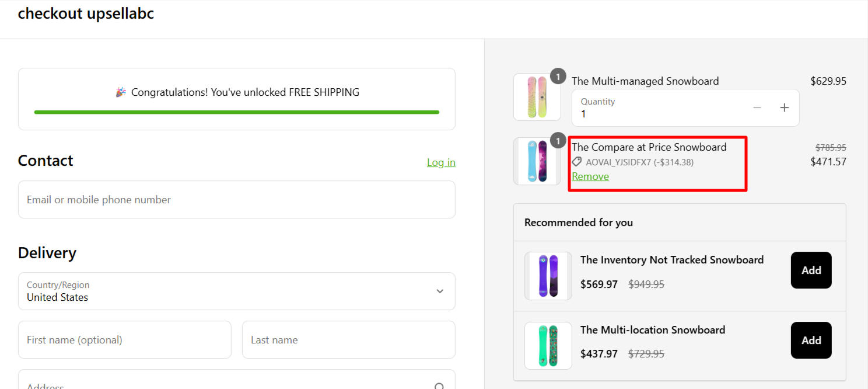Click the discount tag icon beside AOVAI_YJSIDFX7
The image size is (868, 389).
577,162
